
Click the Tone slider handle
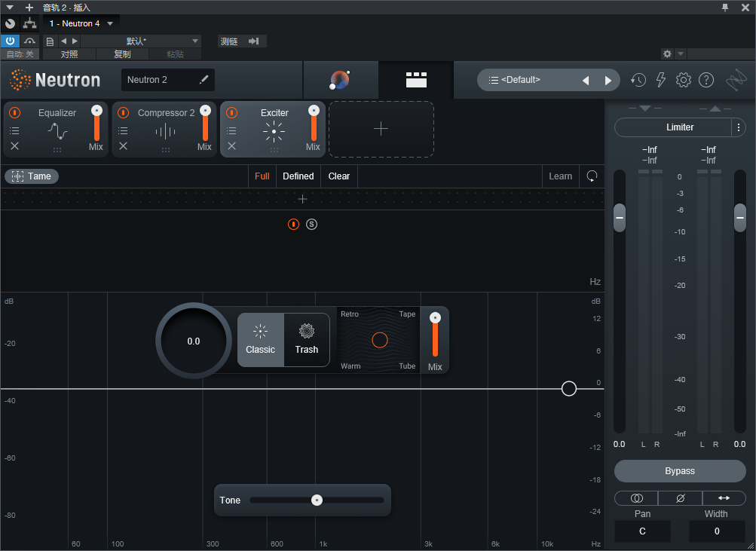(x=317, y=500)
